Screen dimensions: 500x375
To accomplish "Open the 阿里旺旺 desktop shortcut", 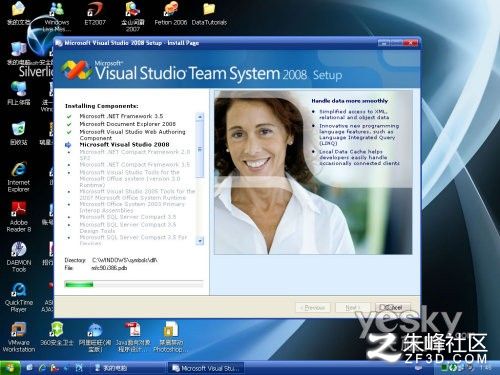I will coord(95,337).
